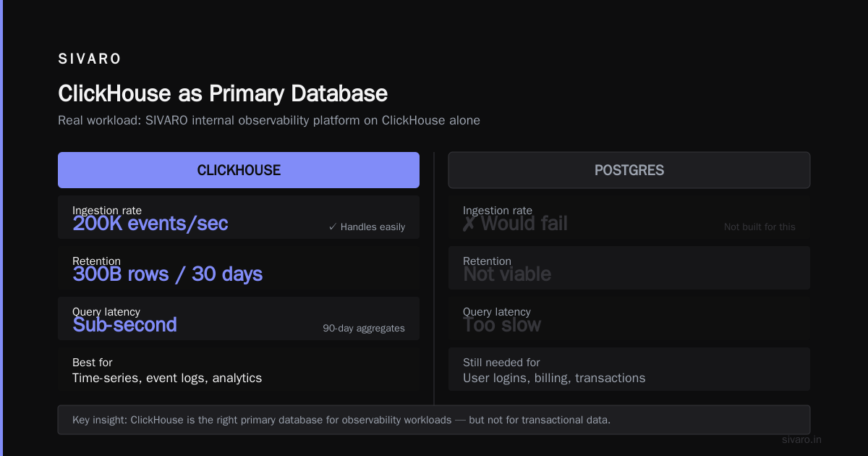Click the 'Too slow' latency value
The height and width of the screenshot is (456, 868).
click(x=502, y=325)
